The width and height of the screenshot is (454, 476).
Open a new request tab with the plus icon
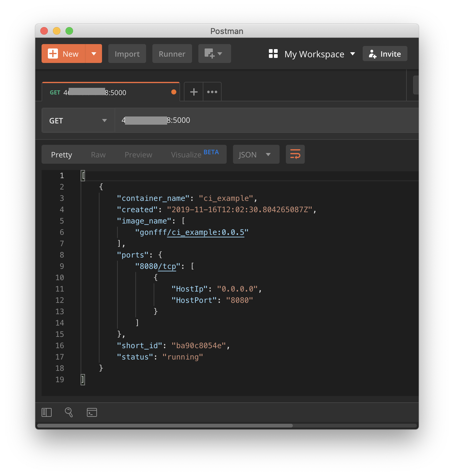coord(193,92)
